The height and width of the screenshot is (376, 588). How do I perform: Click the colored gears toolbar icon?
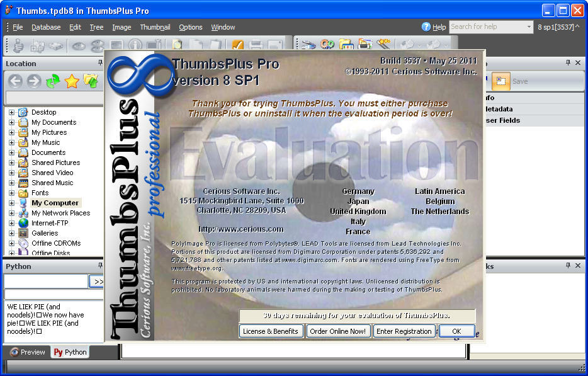(x=327, y=45)
